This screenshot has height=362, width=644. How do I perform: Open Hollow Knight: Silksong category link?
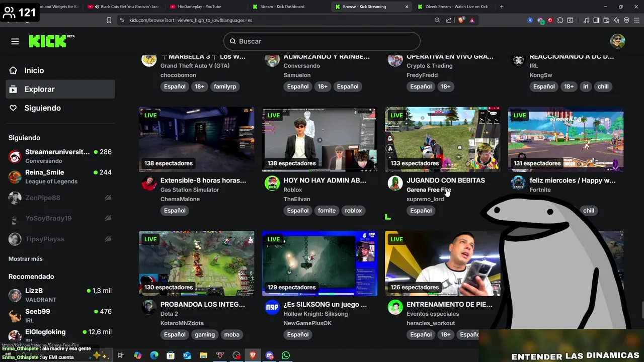(x=315, y=314)
